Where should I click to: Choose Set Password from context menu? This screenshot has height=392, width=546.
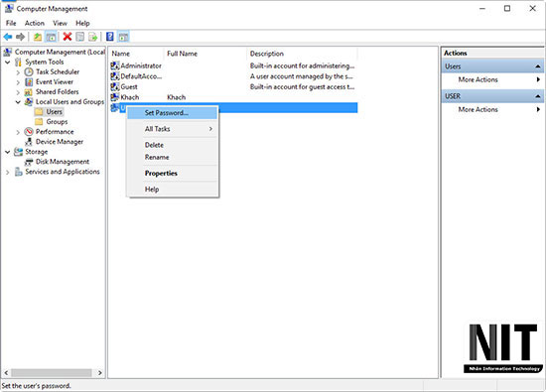pyautogui.click(x=173, y=113)
